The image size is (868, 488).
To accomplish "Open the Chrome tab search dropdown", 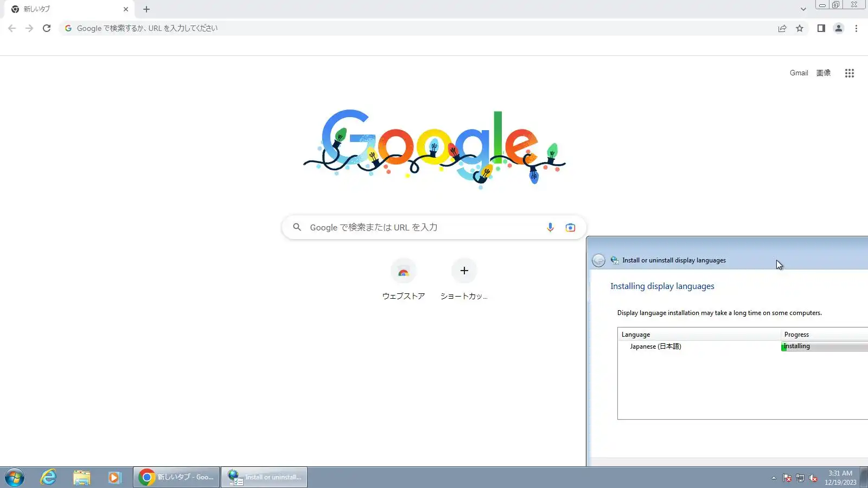I will (x=803, y=9).
